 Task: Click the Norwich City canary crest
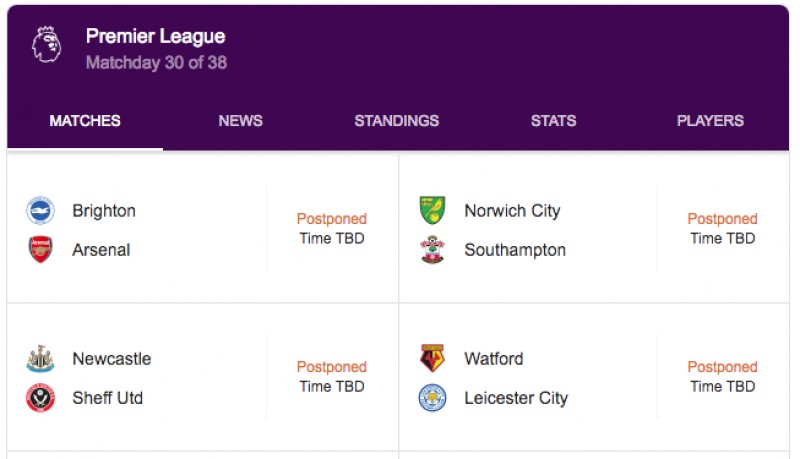pyautogui.click(x=432, y=210)
